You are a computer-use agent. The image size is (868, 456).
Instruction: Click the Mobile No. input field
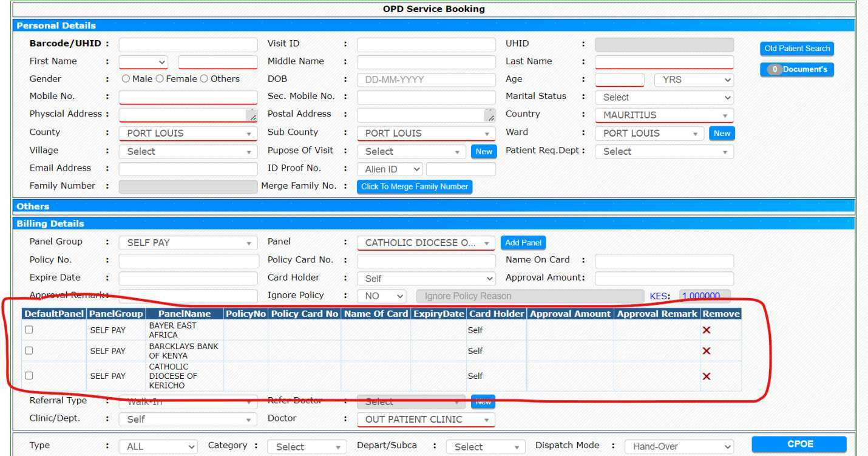(188, 97)
